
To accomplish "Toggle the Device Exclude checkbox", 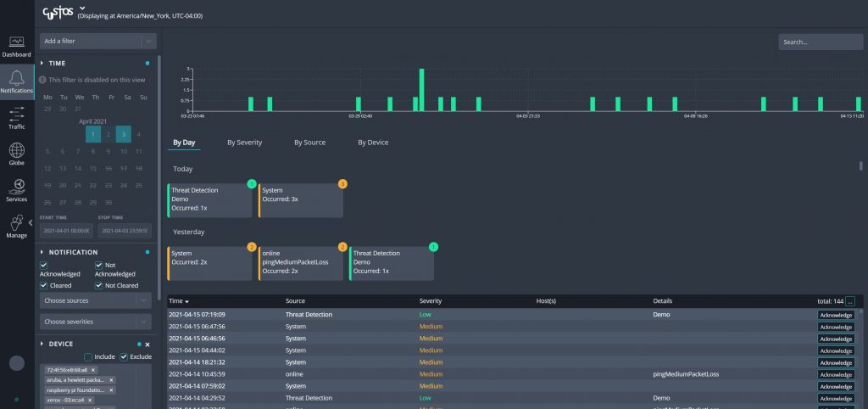I will [124, 356].
